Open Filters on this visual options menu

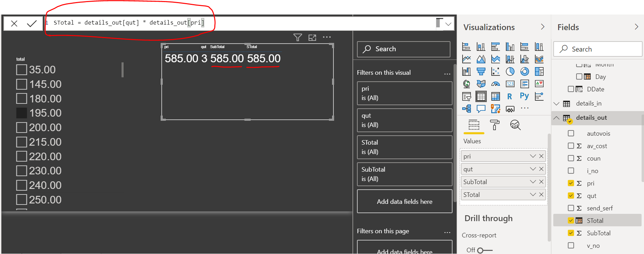tap(447, 73)
